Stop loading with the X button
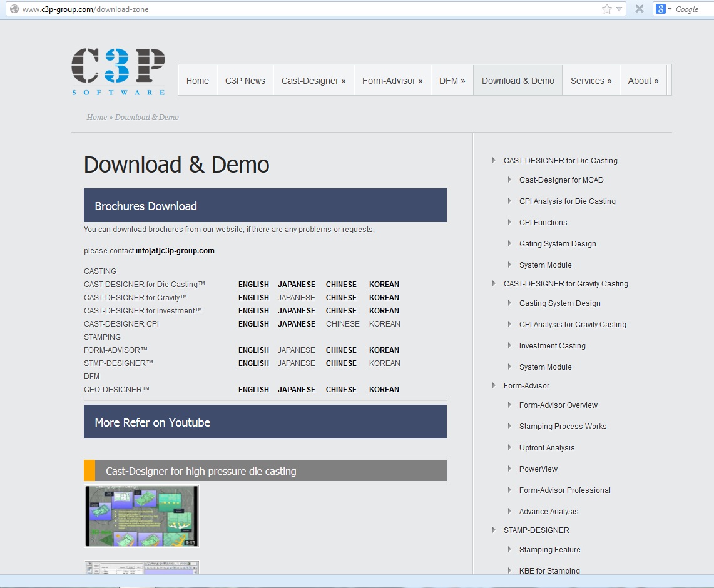Viewport: 714px width, 588px height. point(640,9)
